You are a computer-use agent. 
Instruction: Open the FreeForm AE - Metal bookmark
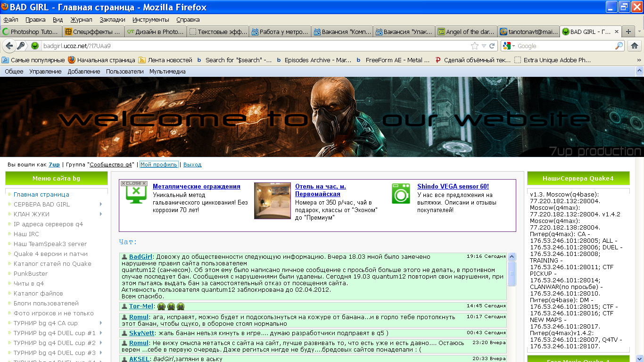[x=393, y=60]
